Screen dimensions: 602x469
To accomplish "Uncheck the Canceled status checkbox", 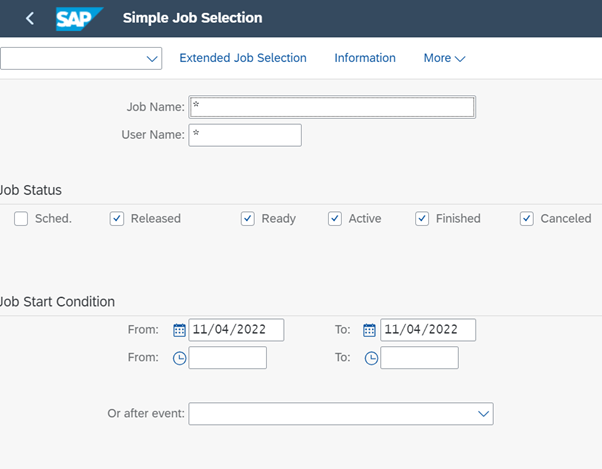I will click(527, 219).
